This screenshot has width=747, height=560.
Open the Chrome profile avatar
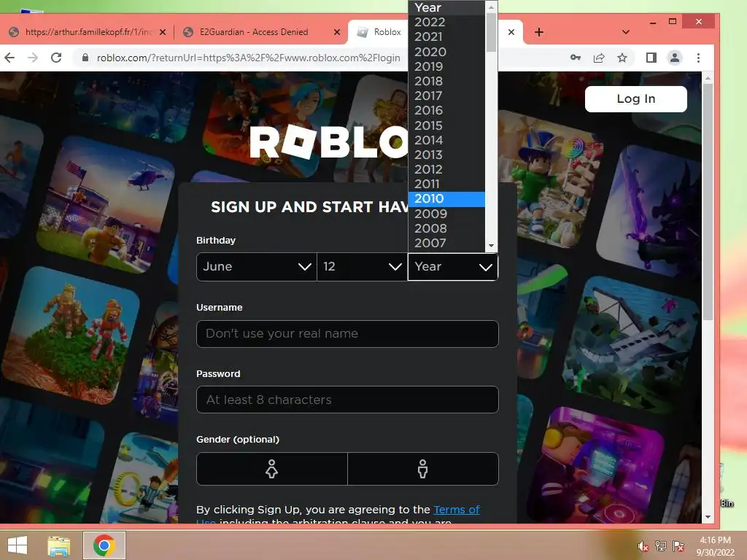click(675, 58)
